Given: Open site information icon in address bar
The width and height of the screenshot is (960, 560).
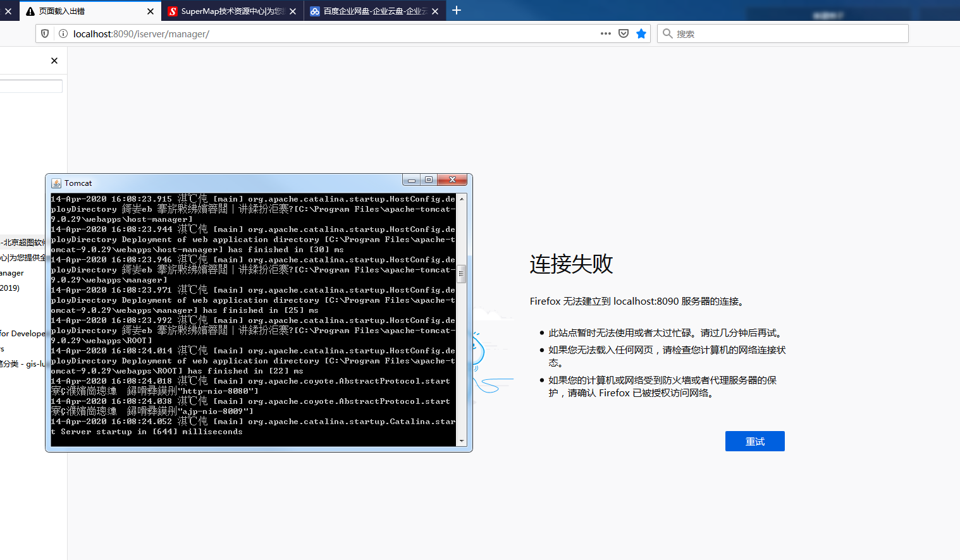Looking at the screenshot, I should point(63,33).
